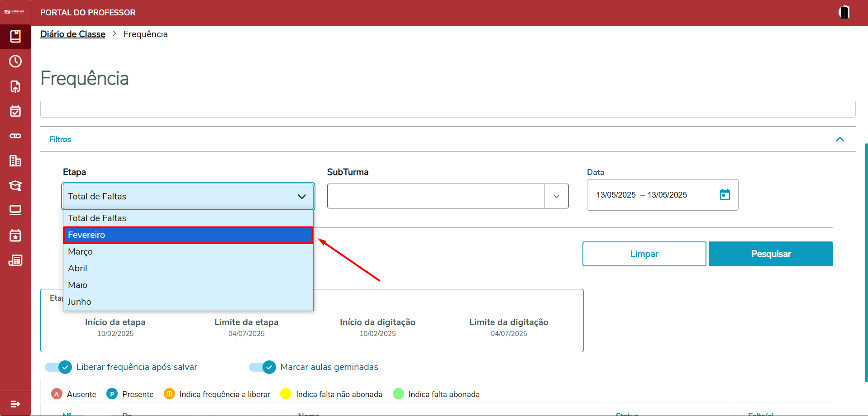Open the date picker calendar icon

pos(725,194)
